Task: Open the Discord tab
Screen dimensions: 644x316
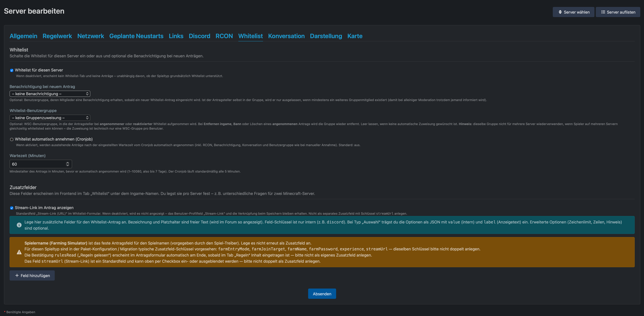Action: (x=199, y=36)
